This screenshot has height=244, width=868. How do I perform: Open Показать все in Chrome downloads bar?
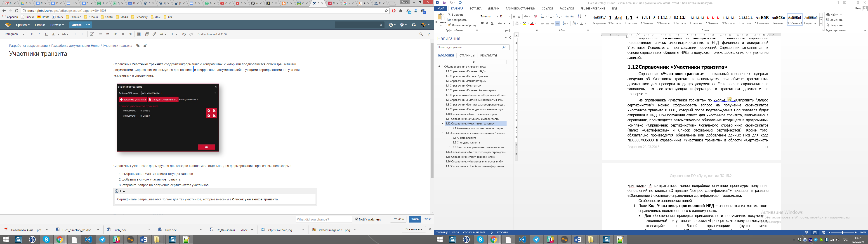(414, 230)
